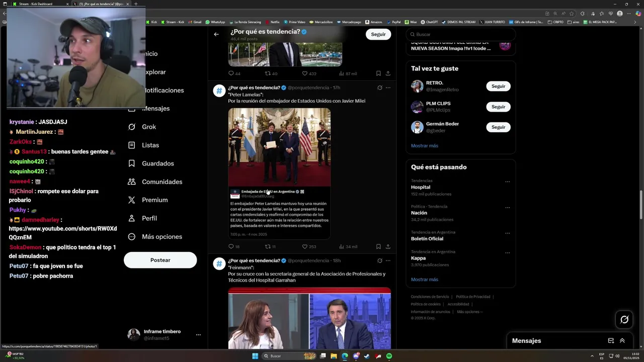
Task: Open more options for Kappa trend
Action: tap(507, 252)
